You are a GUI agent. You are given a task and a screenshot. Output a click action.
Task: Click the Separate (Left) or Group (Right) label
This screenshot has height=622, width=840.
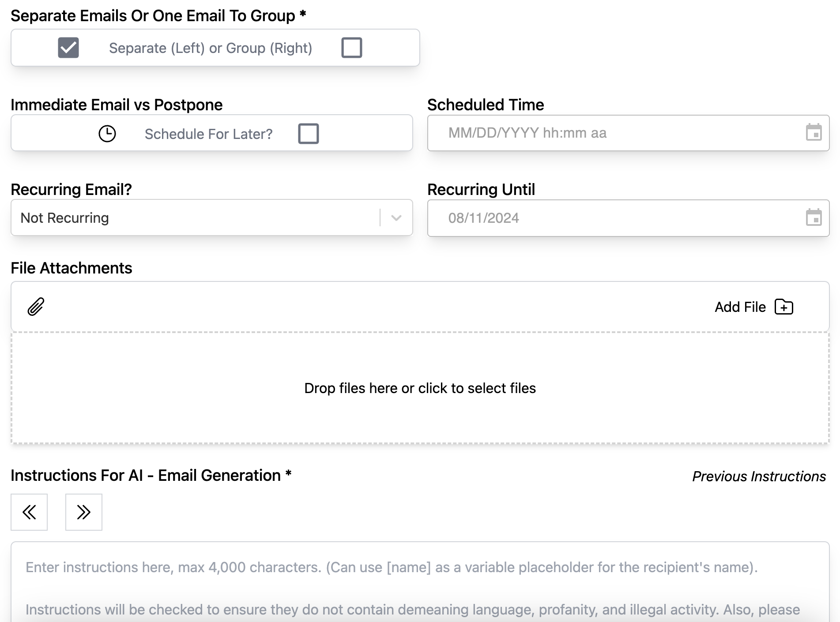pyautogui.click(x=211, y=48)
